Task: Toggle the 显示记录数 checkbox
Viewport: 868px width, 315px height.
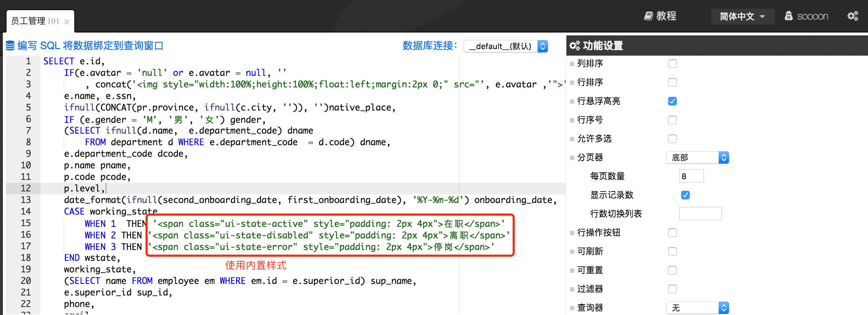Action: point(685,195)
